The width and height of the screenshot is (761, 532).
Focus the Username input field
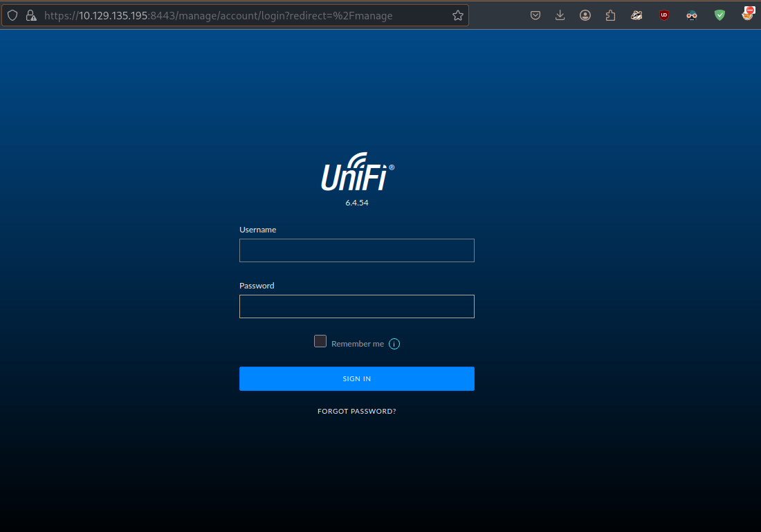pyautogui.click(x=357, y=250)
